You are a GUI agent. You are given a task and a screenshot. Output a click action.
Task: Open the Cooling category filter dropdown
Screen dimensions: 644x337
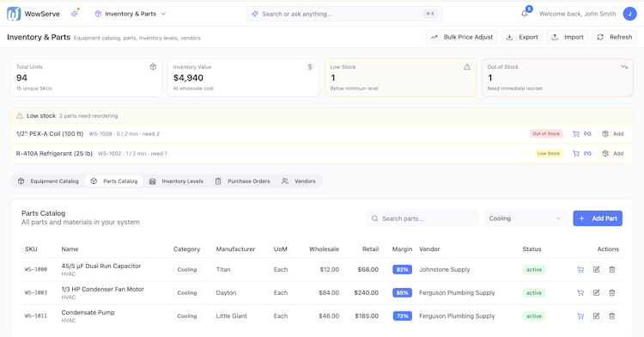point(526,218)
